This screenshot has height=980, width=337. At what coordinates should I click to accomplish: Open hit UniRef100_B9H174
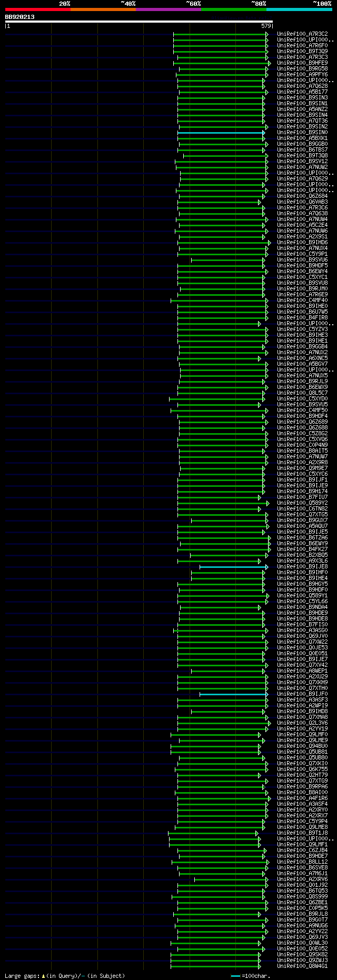[302, 492]
